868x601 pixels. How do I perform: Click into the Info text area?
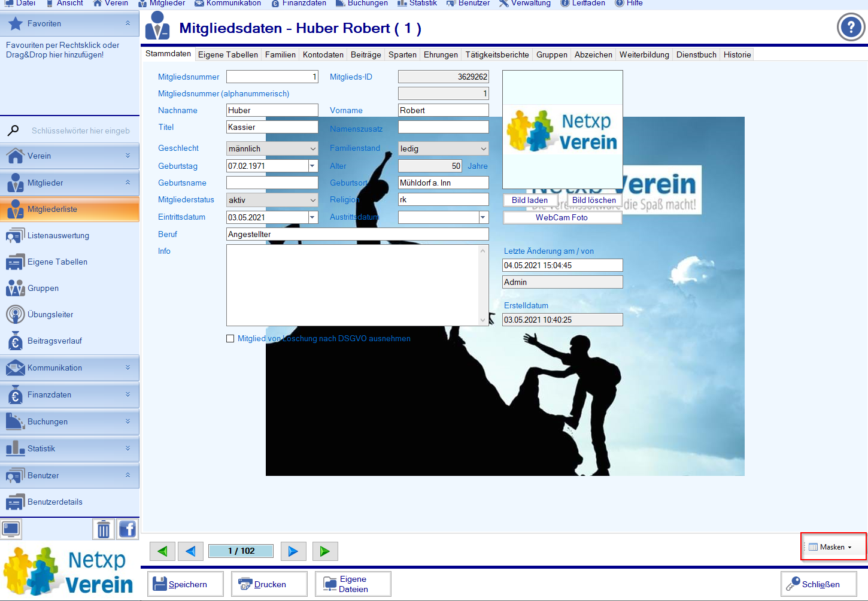click(x=352, y=285)
